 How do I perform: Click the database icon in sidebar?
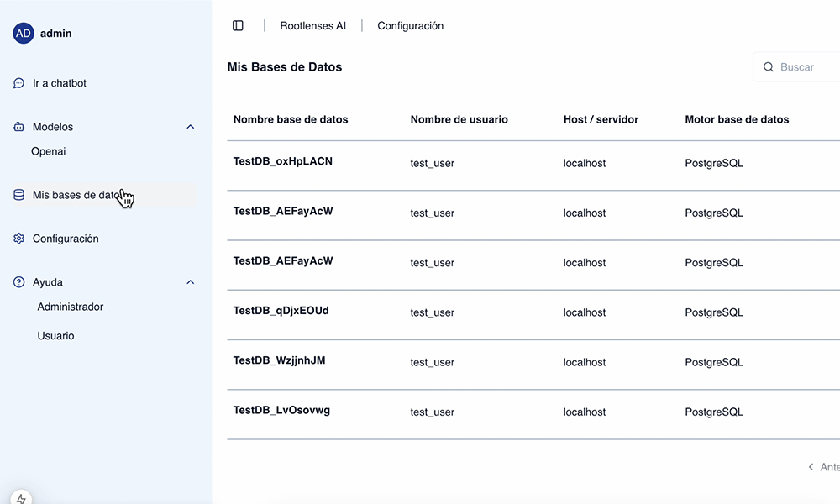point(19,195)
